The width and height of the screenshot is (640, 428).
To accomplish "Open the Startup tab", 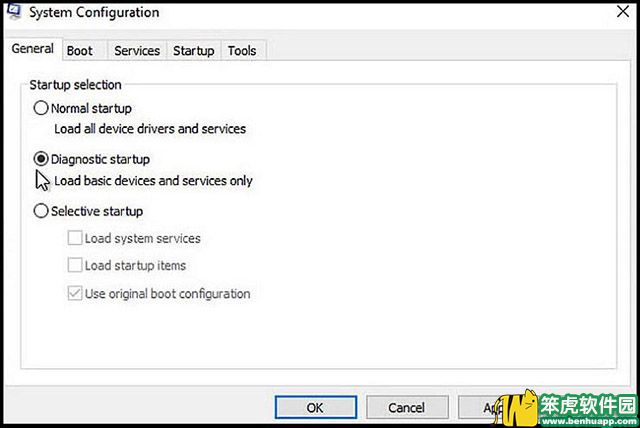I will click(193, 51).
